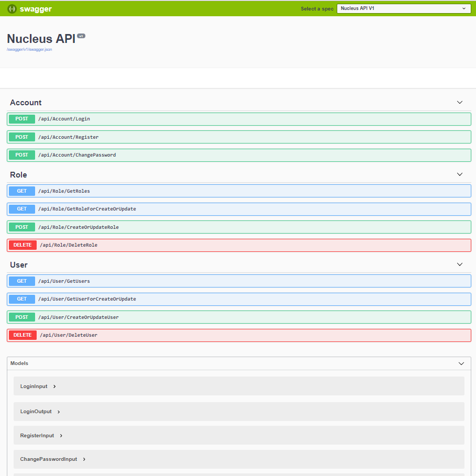Open the /swagger/v1/swagger.json link
The width and height of the screenshot is (476, 476).
[29, 49]
